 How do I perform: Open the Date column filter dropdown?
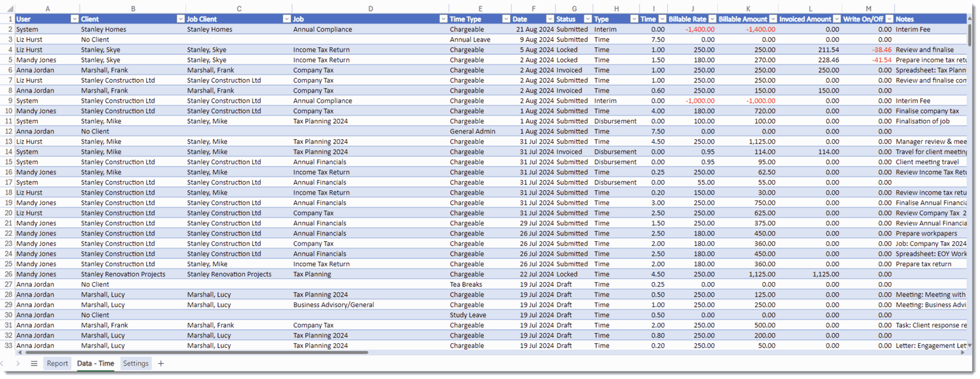click(x=550, y=19)
